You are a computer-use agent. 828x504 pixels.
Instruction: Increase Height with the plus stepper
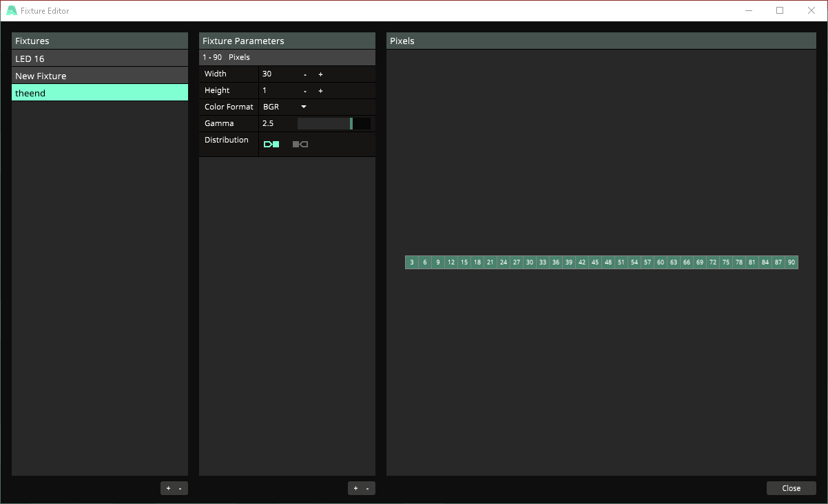[320, 91]
